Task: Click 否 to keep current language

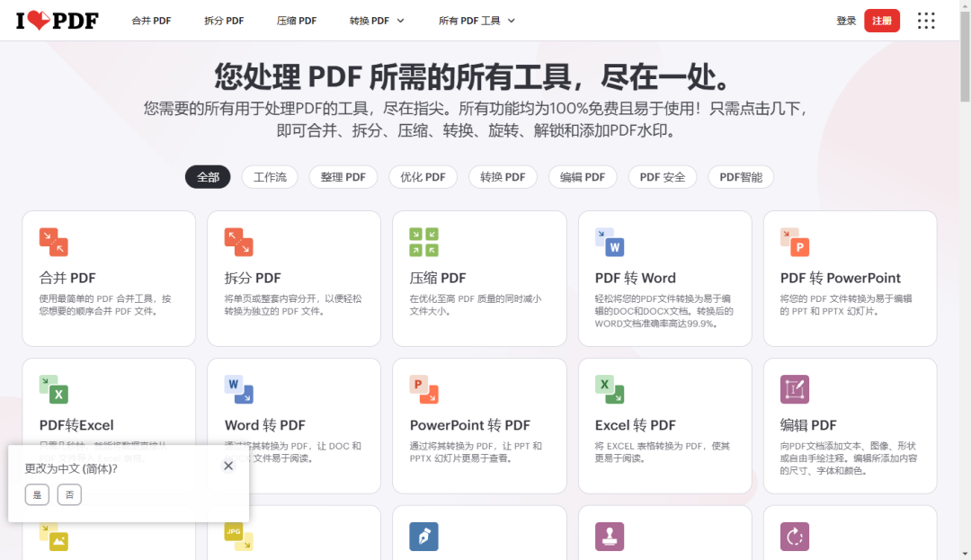Action: click(x=69, y=494)
